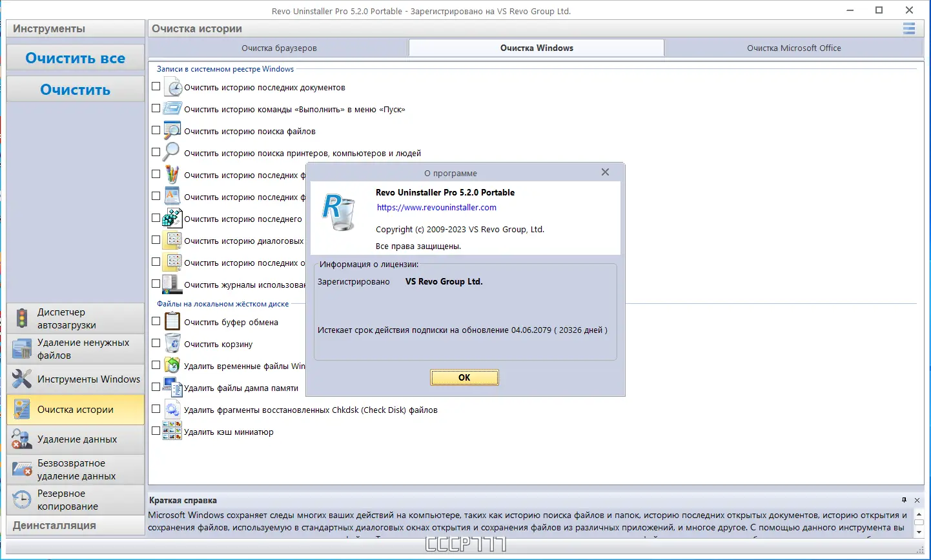This screenshot has height=560, width=931.
Task: Click the hamburger menu icon top right
Action: point(908,28)
